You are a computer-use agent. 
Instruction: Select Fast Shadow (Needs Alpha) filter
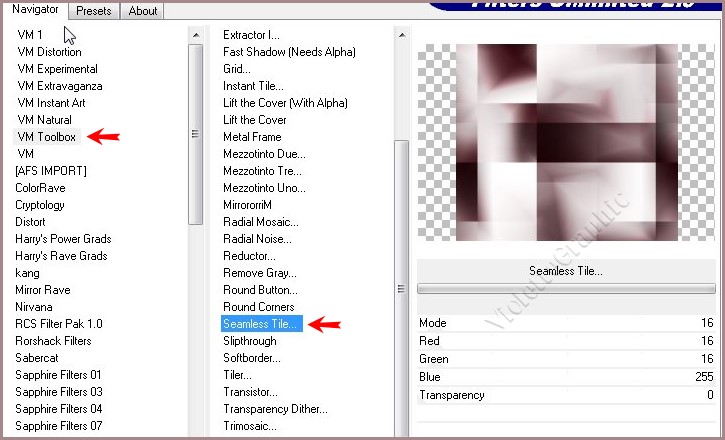289,52
